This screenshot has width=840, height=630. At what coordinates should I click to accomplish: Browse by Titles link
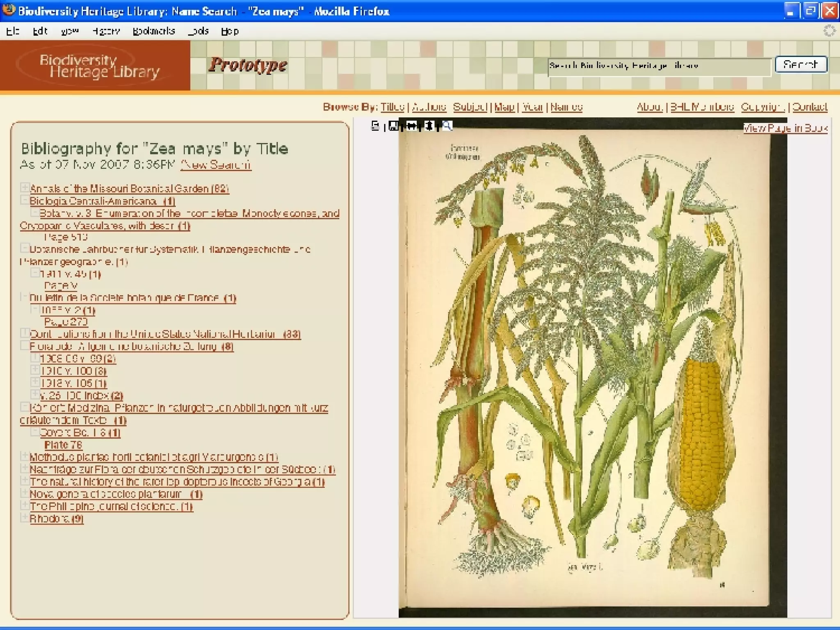click(x=393, y=107)
